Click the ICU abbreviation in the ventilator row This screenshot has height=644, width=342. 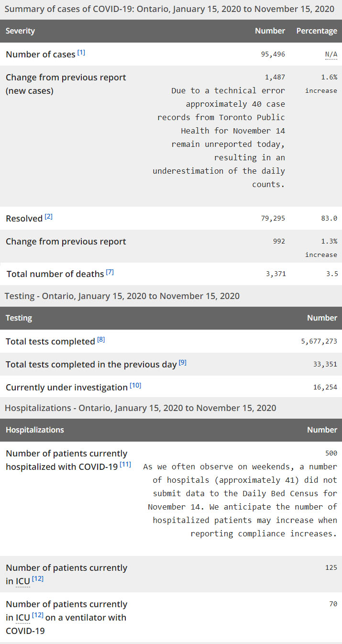(22, 618)
